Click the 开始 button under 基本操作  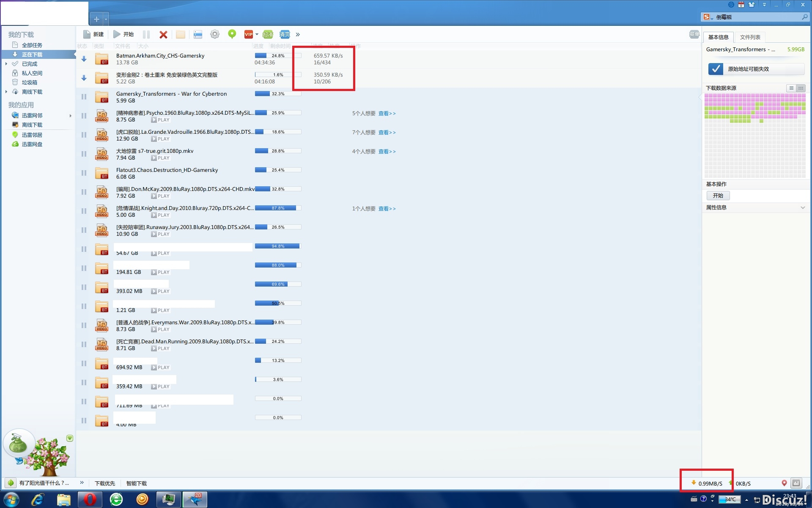[x=718, y=196]
